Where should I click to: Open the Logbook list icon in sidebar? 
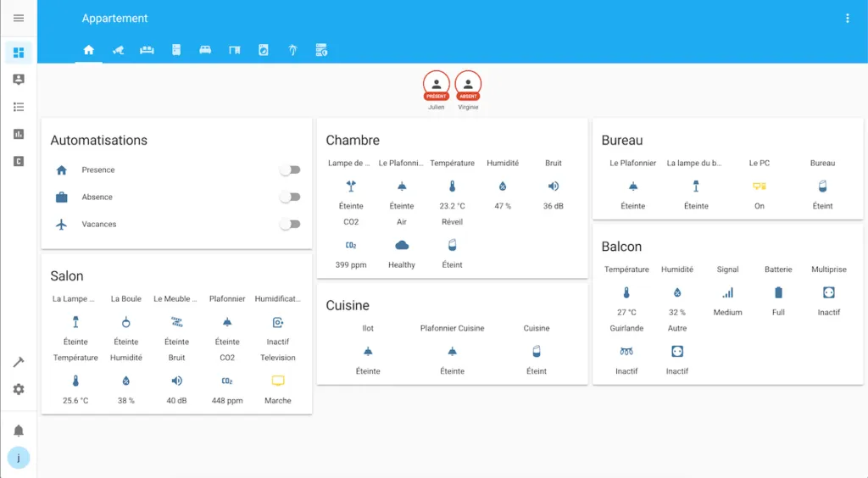(19, 107)
